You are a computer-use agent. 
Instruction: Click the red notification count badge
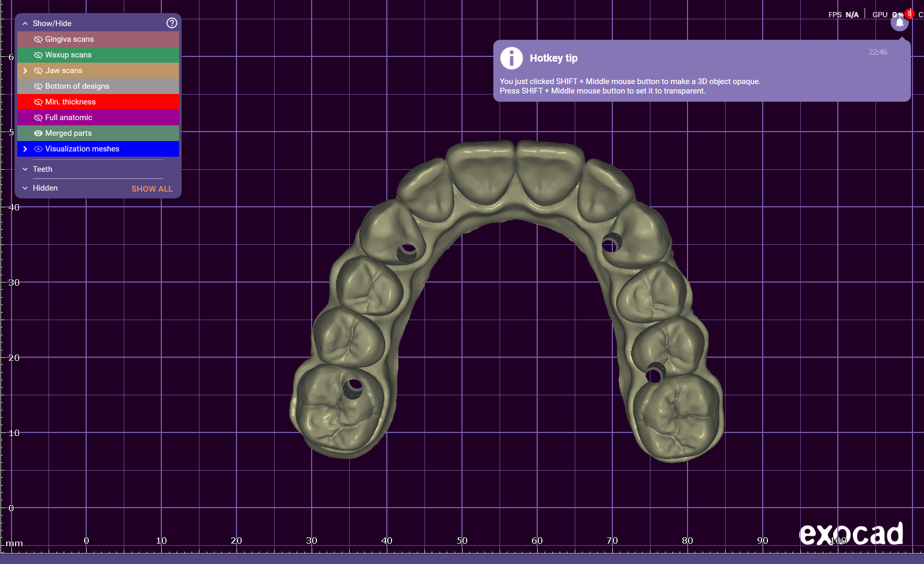(909, 14)
